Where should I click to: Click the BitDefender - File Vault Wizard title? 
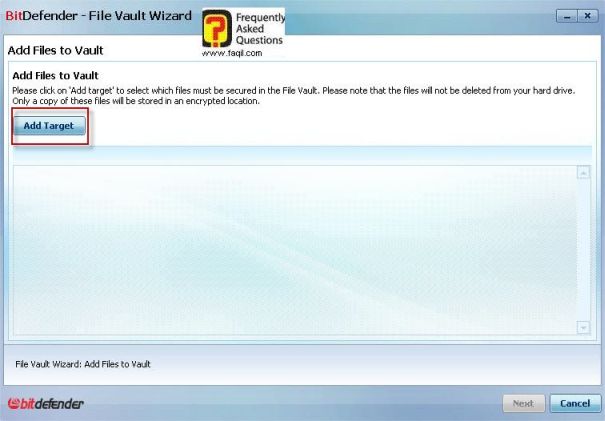coord(98,16)
